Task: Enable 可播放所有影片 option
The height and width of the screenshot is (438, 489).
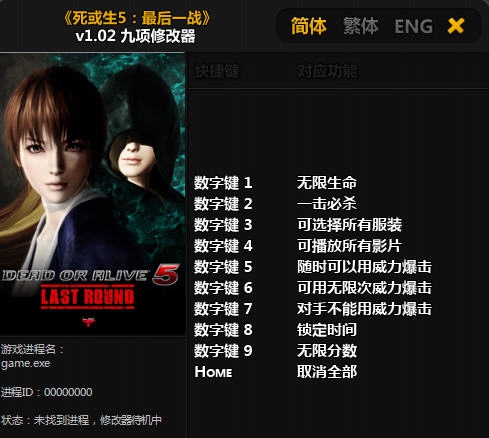Action: [x=349, y=246]
